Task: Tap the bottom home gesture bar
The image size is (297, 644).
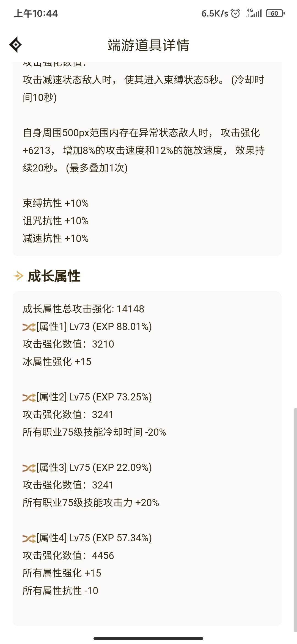Action: [x=148, y=638]
